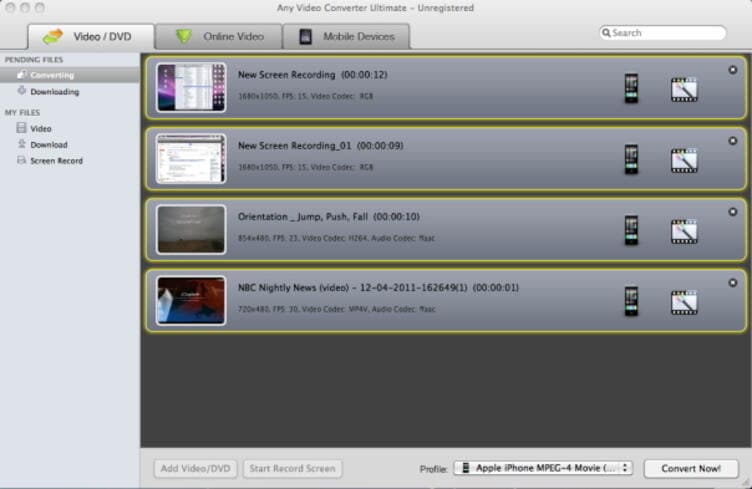Open Screen Record under My Files
Image resolution: width=752 pixels, height=489 pixels.
pos(70,161)
